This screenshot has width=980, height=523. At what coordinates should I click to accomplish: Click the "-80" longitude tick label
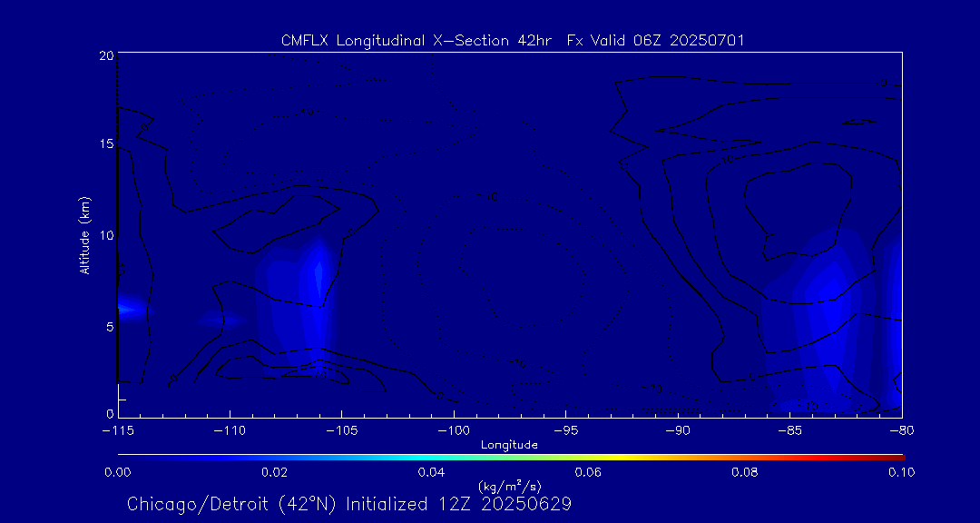pyautogui.click(x=902, y=431)
